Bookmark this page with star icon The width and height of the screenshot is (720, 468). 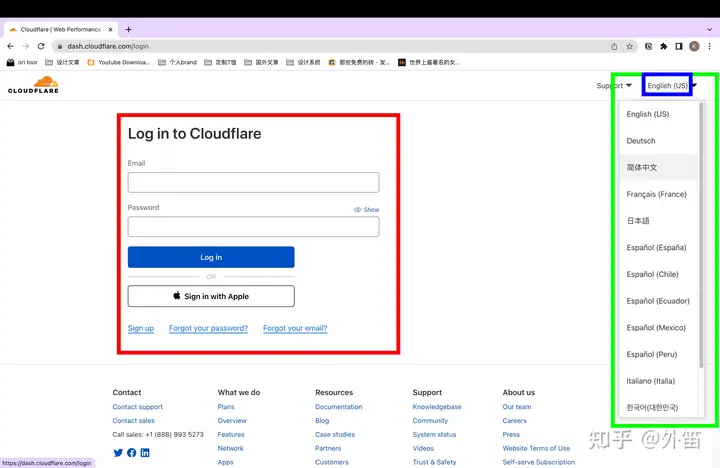coord(629,46)
